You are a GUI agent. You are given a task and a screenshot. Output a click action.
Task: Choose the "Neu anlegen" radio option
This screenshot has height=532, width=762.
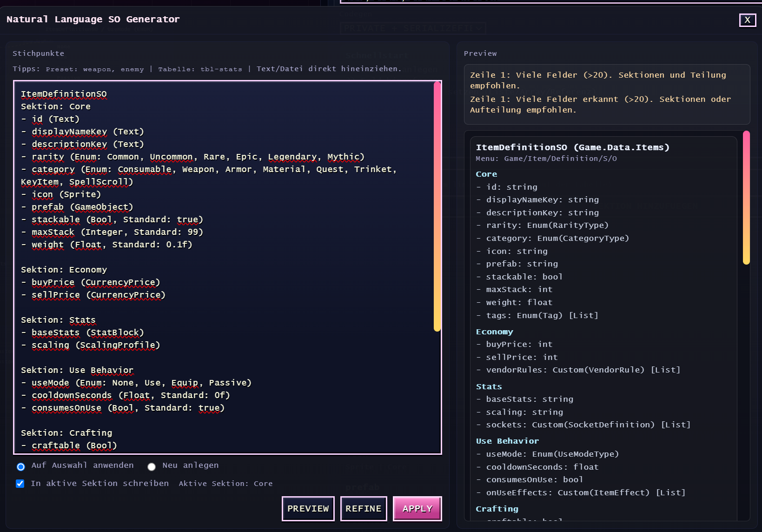[x=152, y=466]
